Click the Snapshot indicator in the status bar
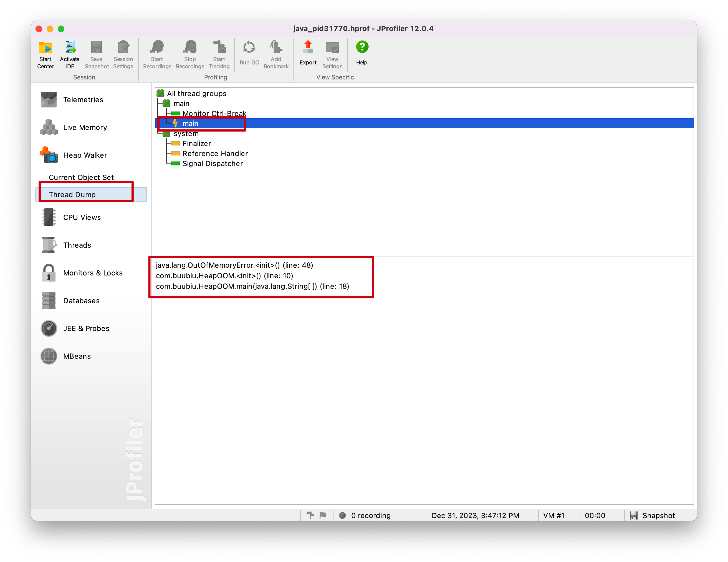728x562 pixels. tap(652, 515)
